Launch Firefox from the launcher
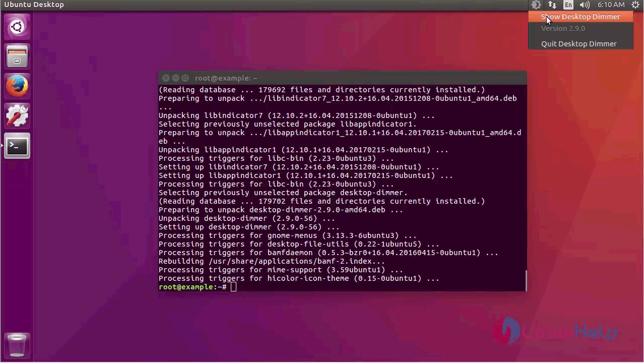Viewport: 644px width, 363px height. pos(17,86)
